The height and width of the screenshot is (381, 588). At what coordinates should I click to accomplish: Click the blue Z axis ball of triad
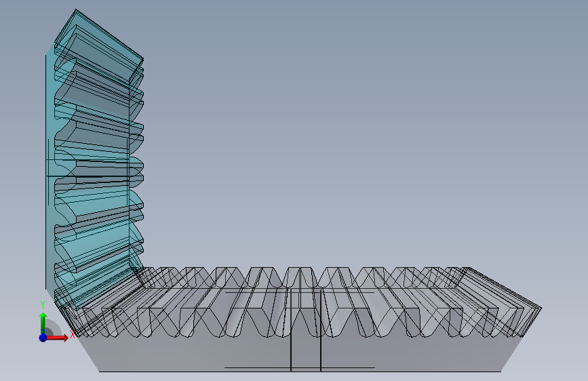coord(43,338)
